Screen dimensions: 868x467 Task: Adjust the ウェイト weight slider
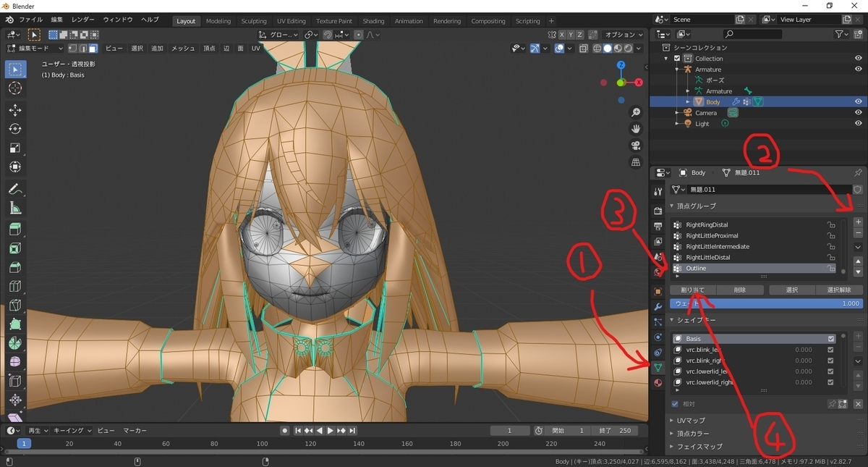(x=766, y=303)
